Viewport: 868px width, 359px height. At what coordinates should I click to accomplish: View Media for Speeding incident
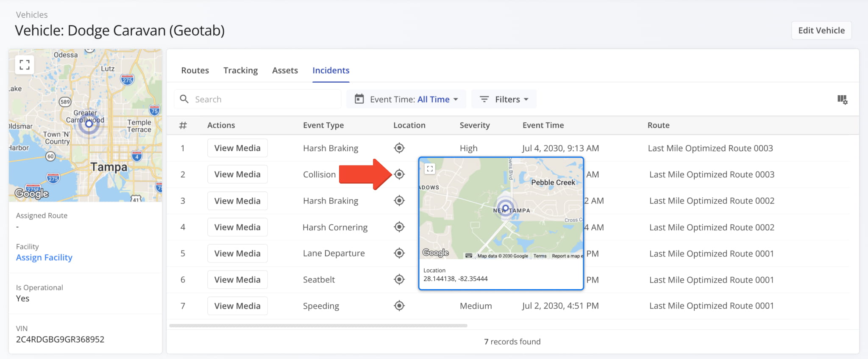tap(237, 306)
